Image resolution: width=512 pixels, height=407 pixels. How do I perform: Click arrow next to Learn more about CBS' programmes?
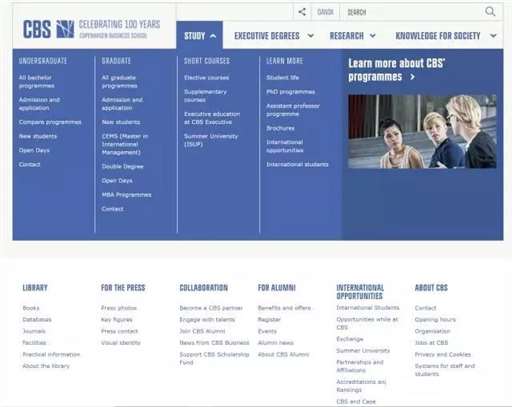tap(413, 77)
